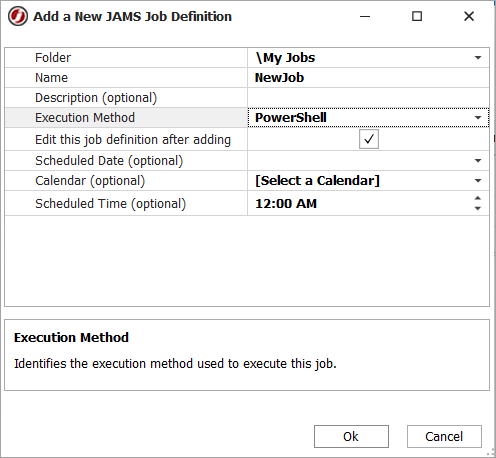Select the Execution Method row label

coord(85,118)
